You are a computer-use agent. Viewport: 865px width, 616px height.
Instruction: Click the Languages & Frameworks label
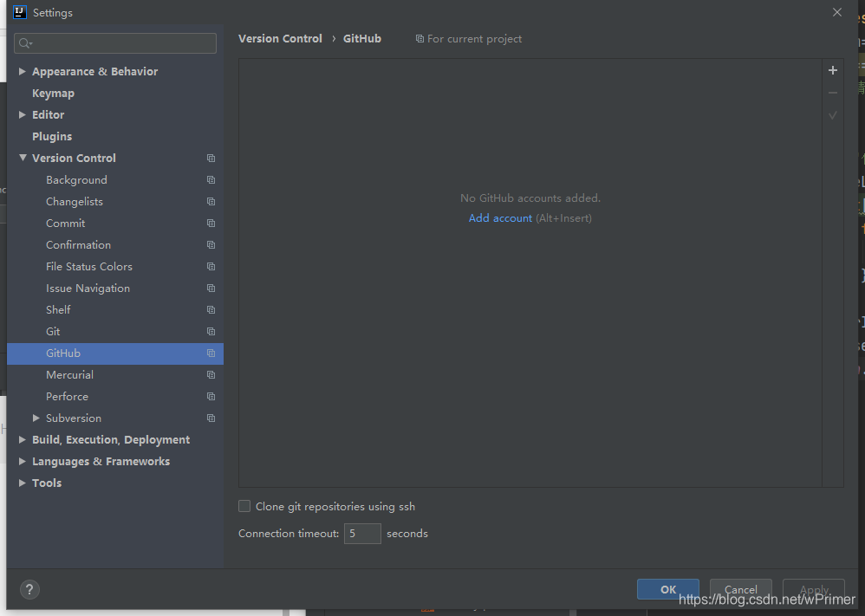tap(101, 461)
